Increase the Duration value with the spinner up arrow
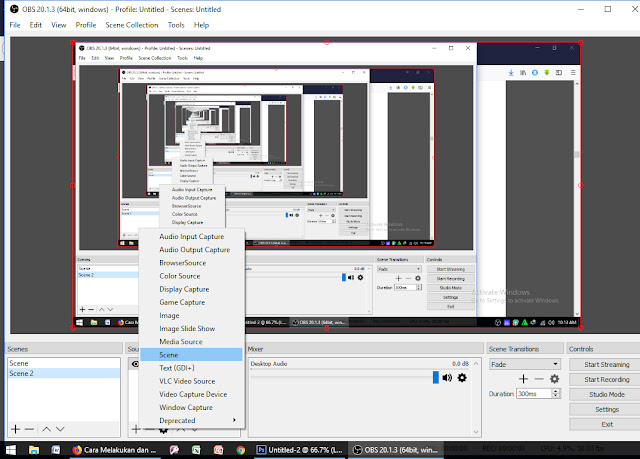This screenshot has width=640, height=459. [556, 391]
